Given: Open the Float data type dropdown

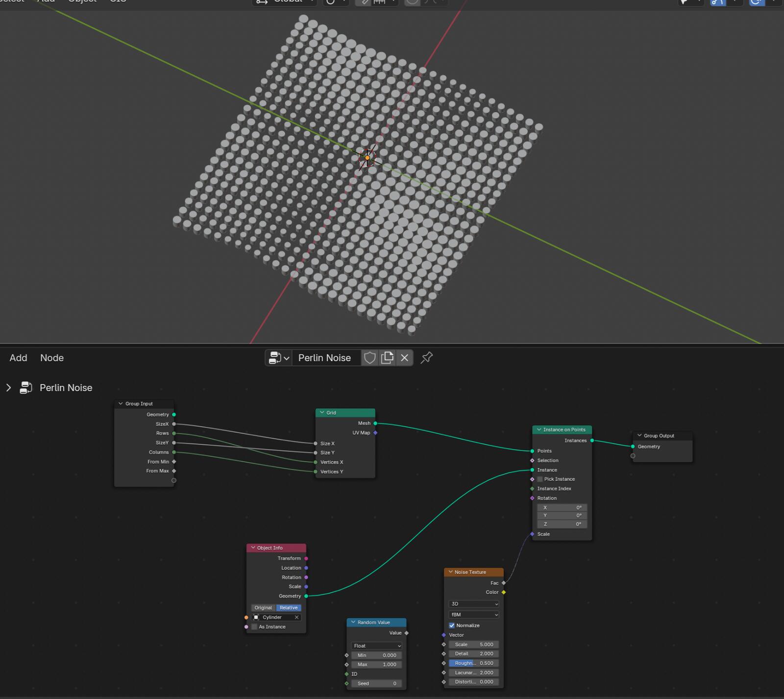Looking at the screenshot, I should tap(376, 646).
